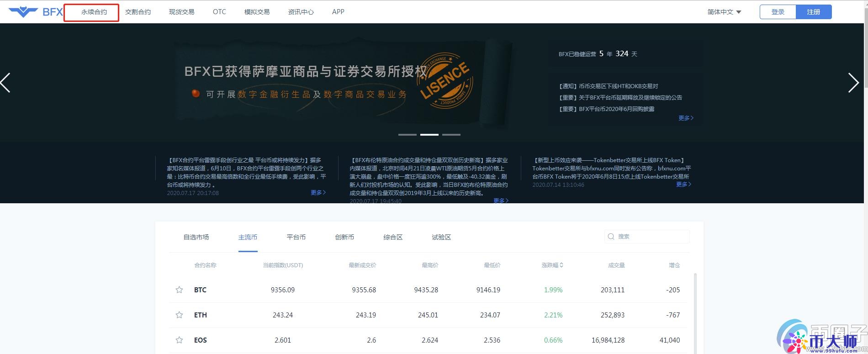The image size is (868, 354).
Task: Favorite EOS with its star icon
Action: (179, 340)
